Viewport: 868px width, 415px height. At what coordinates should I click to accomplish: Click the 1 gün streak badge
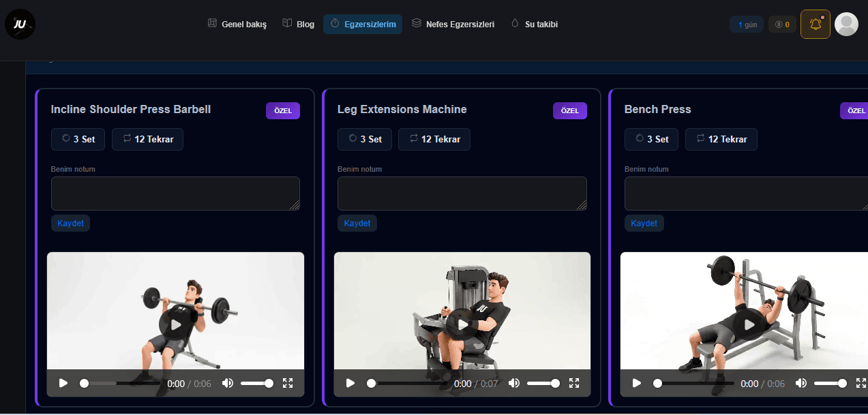click(x=747, y=25)
